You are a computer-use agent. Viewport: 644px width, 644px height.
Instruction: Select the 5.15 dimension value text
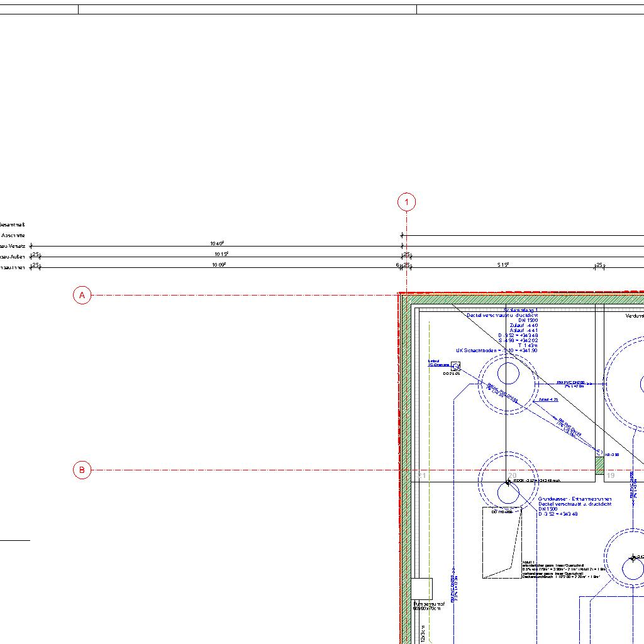click(502, 265)
